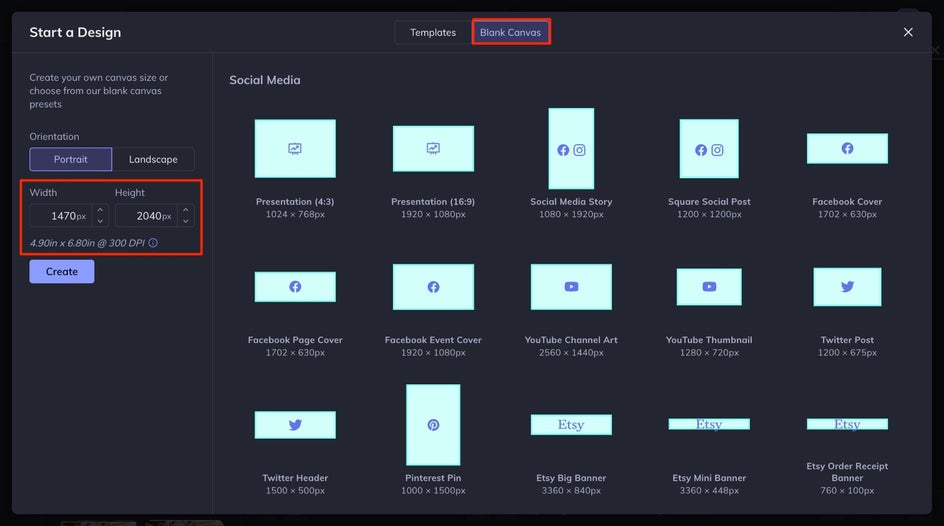The image size is (944, 526).
Task: Increase height with the up arrow
Action: point(185,210)
